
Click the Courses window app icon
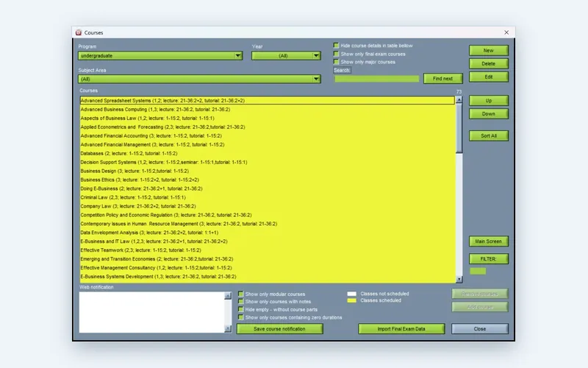point(79,32)
